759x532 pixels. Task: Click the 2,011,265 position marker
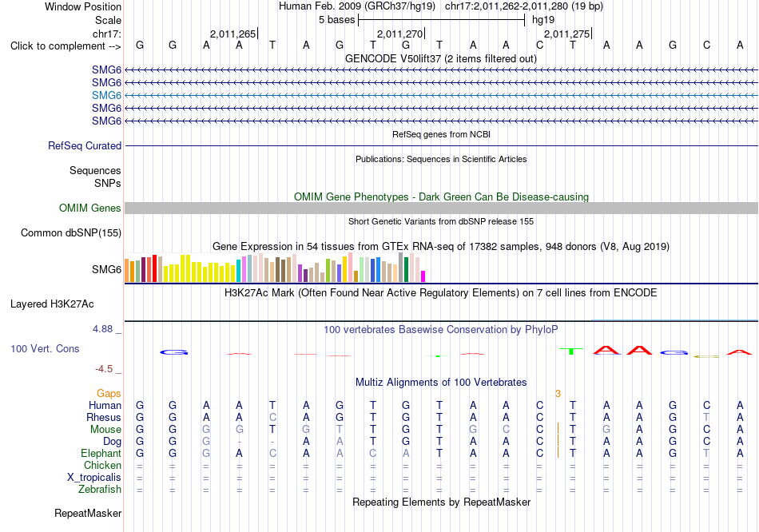[232, 34]
